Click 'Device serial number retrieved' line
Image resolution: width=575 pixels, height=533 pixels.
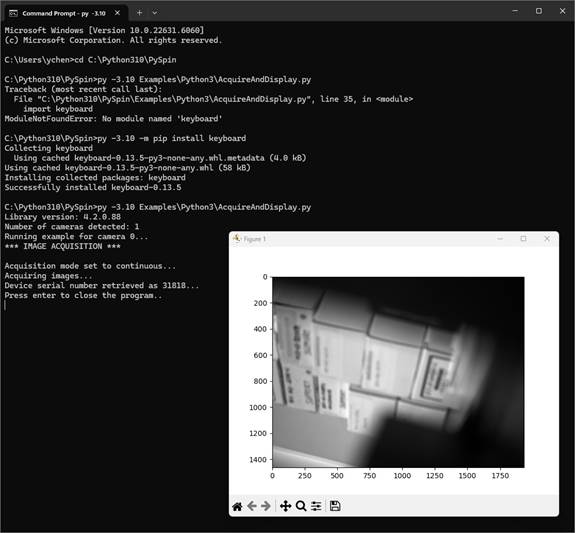[102, 285]
